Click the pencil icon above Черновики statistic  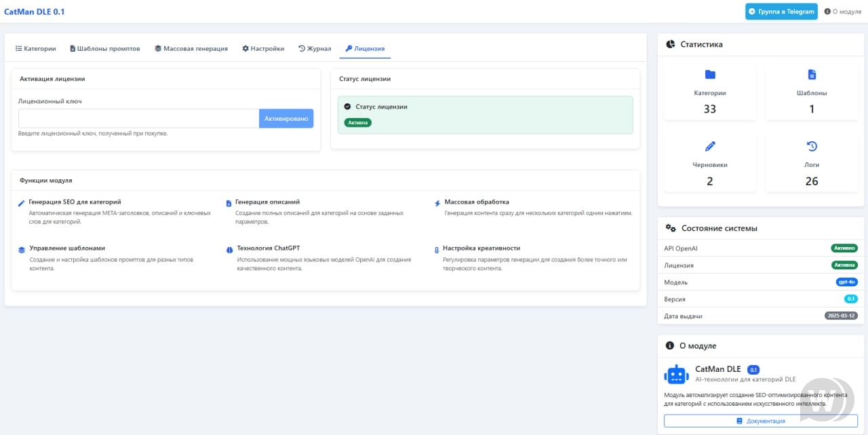[710, 146]
